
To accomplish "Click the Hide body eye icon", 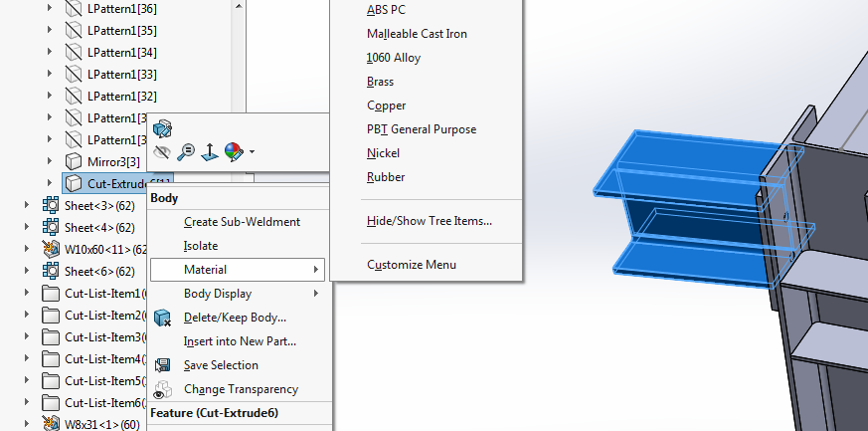I will (x=163, y=152).
